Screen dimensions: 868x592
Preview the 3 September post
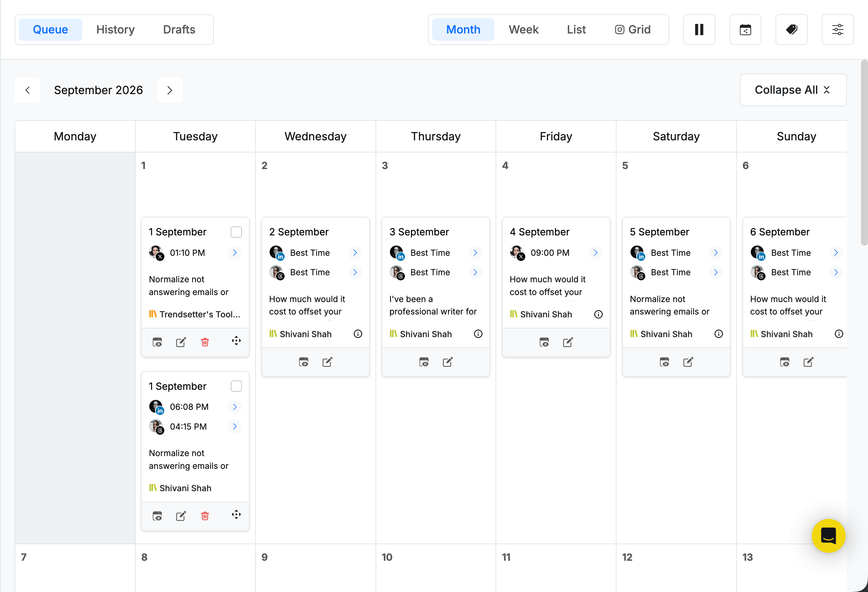pyautogui.click(x=424, y=362)
